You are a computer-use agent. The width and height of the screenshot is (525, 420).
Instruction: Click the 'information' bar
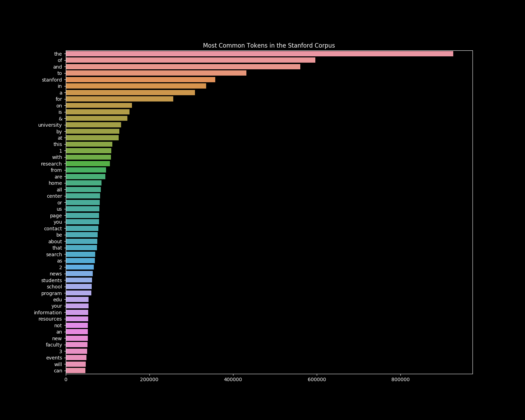[x=77, y=313]
